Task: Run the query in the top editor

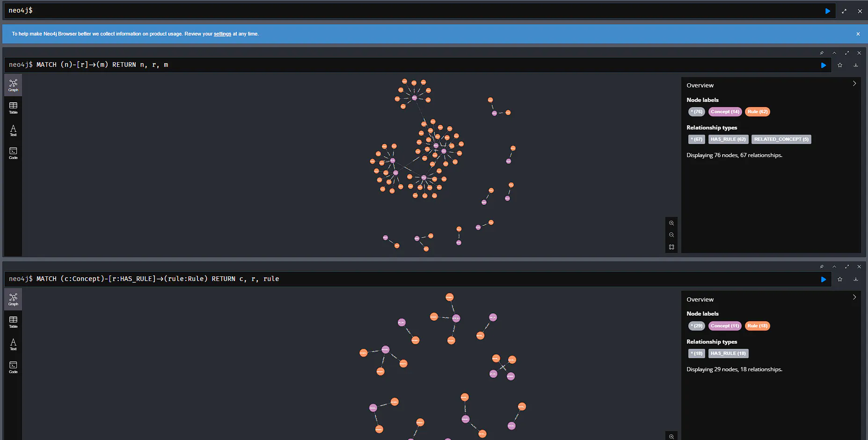Action: [x=828, y=11]
